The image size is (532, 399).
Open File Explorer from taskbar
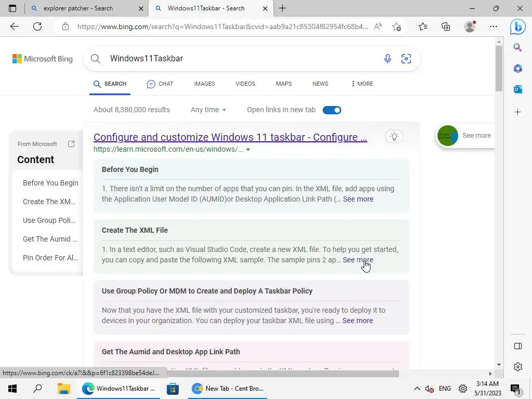point(63,389)
